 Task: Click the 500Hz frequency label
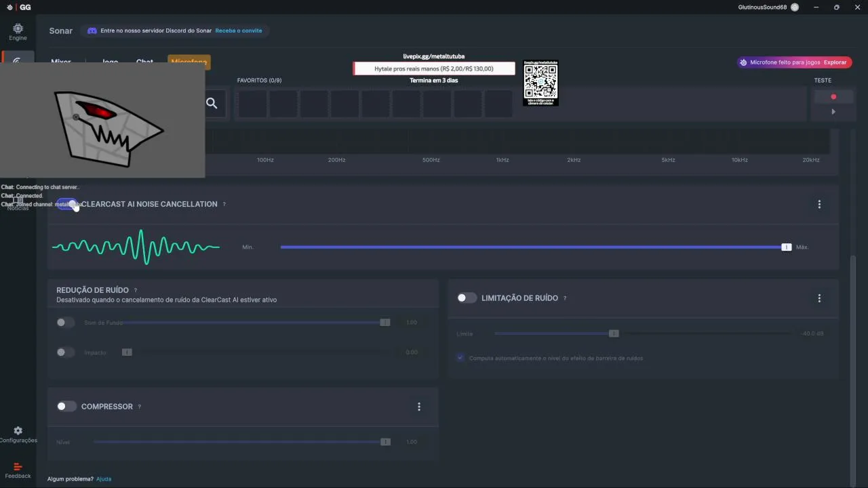pos(431,160)
